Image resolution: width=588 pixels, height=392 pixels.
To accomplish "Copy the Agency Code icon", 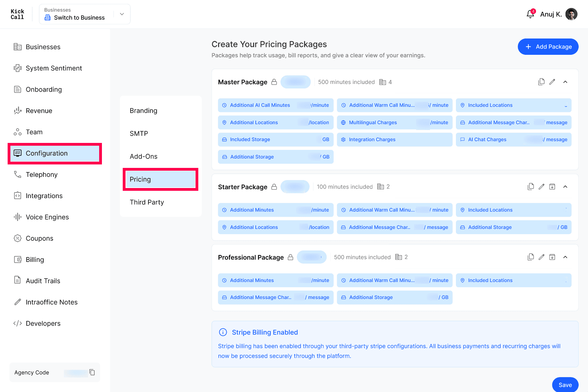I will click(x=92, y=372).
